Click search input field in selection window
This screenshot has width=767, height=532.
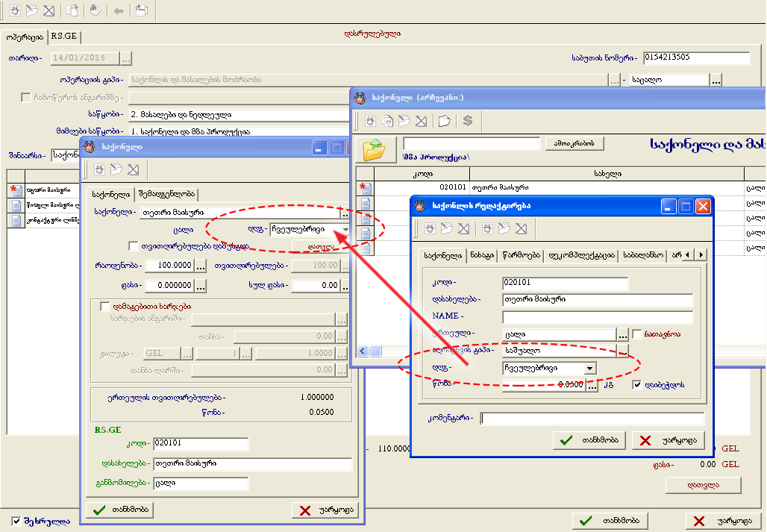tap(471, 143)
